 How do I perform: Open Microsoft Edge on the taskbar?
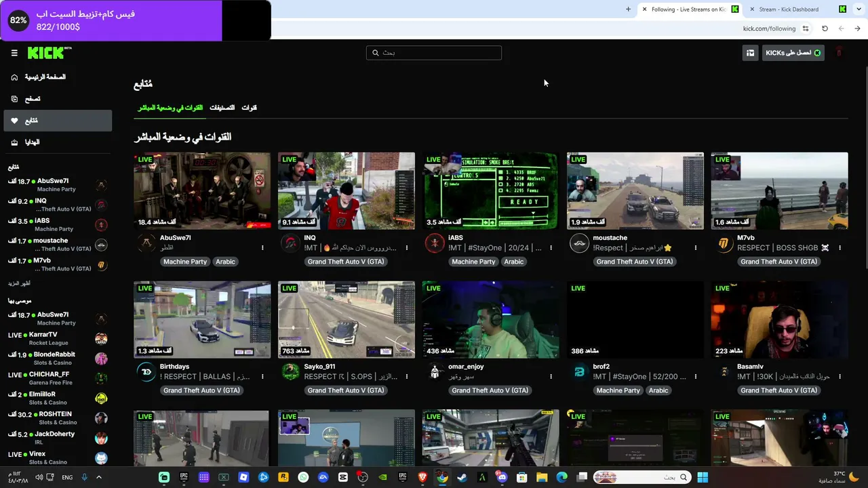point(561,477)
